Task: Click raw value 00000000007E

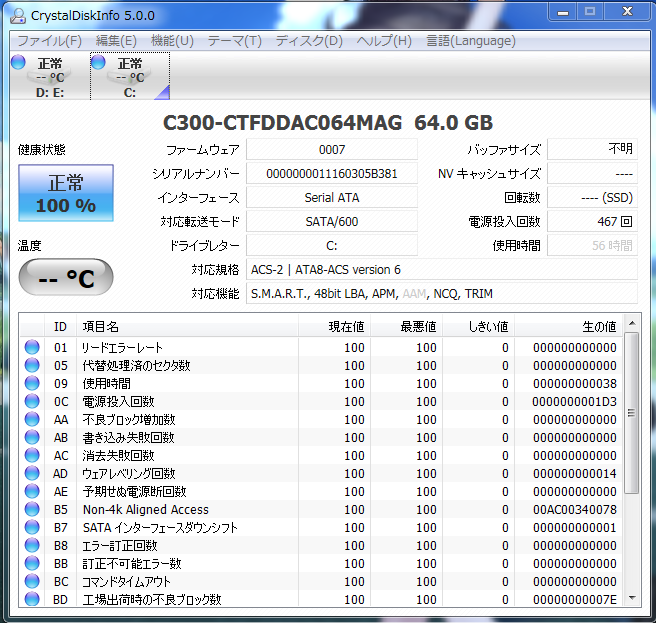Action: 574,599
